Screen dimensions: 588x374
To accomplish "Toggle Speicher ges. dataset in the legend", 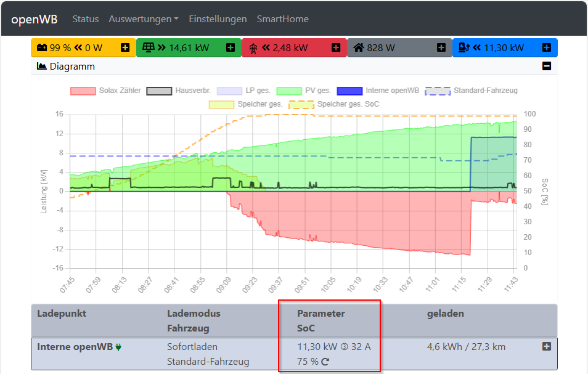I will (246, 104).
